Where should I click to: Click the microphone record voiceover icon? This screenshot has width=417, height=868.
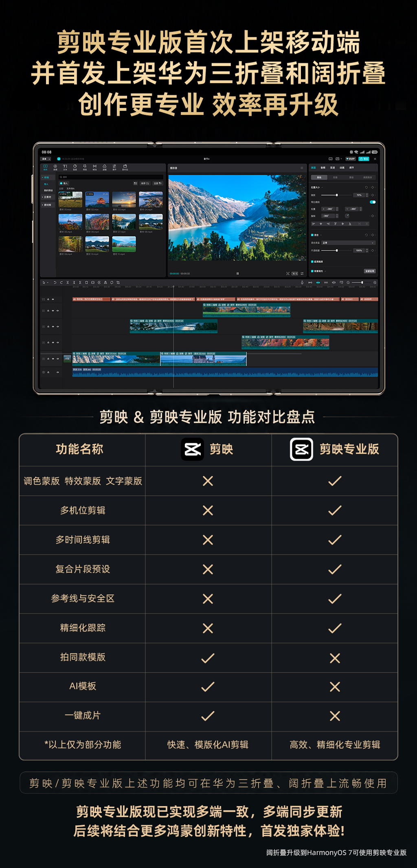click(302, 282)
